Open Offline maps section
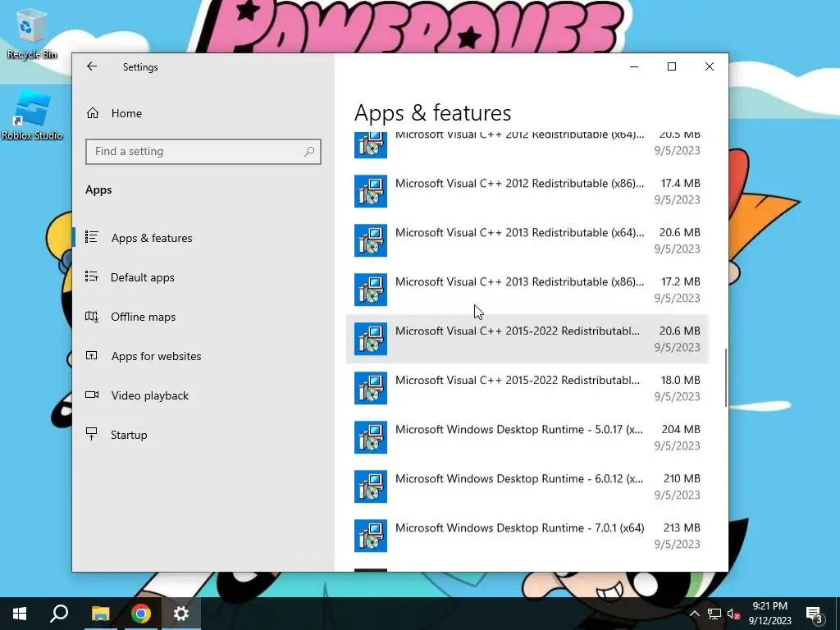The height and width of the screenshot is (630, 840). (203, 317)
